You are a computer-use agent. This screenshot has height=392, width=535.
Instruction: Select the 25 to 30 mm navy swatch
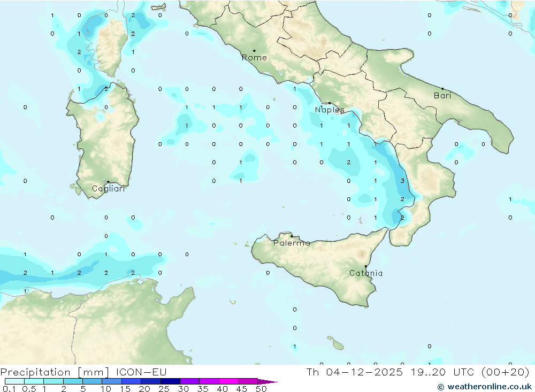pyautogui.click(x=170, y=381)
